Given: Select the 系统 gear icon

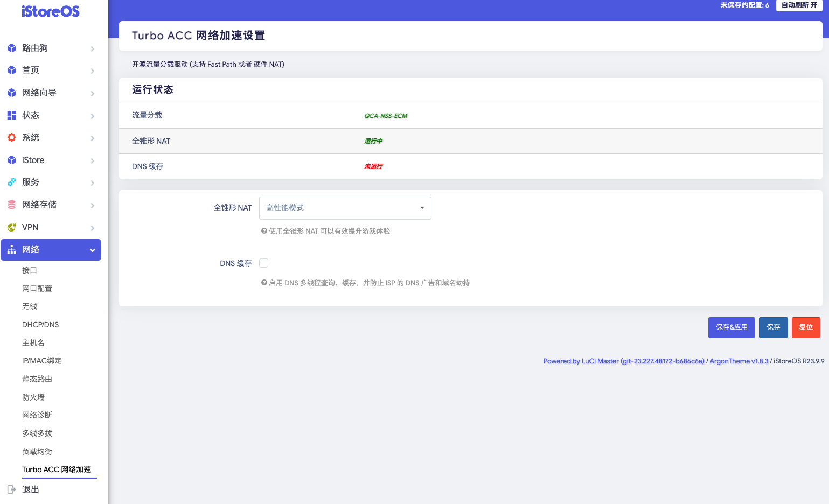Looking at the screenshot, I should 12,137.
